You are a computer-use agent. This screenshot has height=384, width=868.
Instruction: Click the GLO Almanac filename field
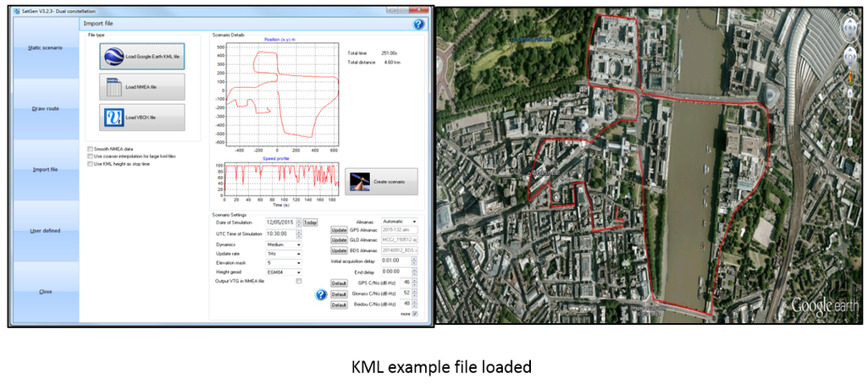399,240
